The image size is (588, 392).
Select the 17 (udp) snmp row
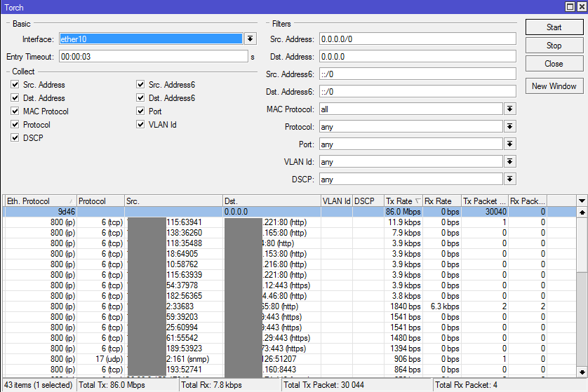pos(290,358)
